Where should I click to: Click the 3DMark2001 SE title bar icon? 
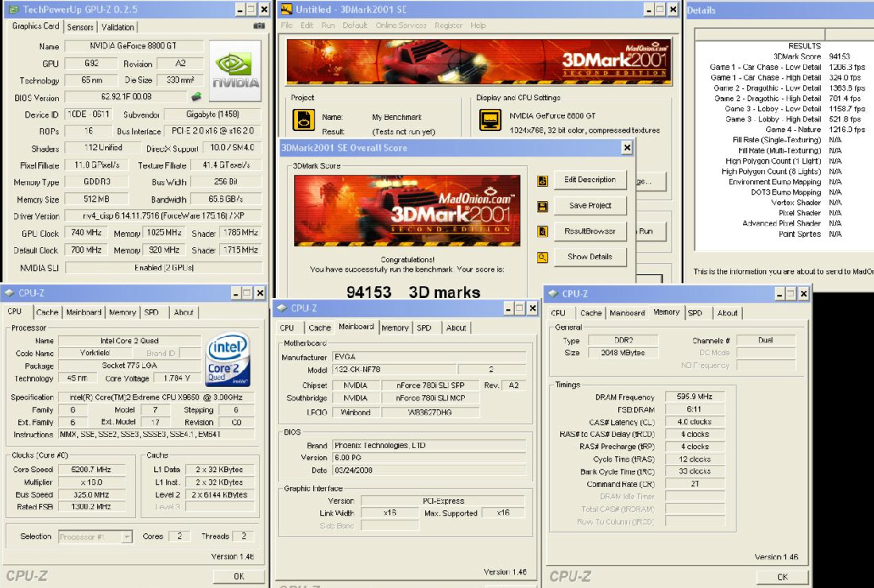[287, 10]
